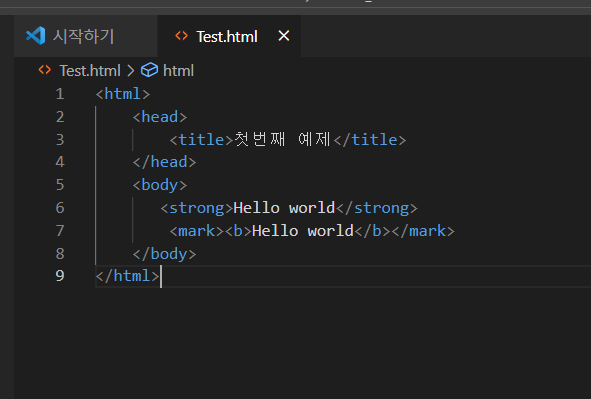Select line number 8 in gutter

[x=60, y=254]
